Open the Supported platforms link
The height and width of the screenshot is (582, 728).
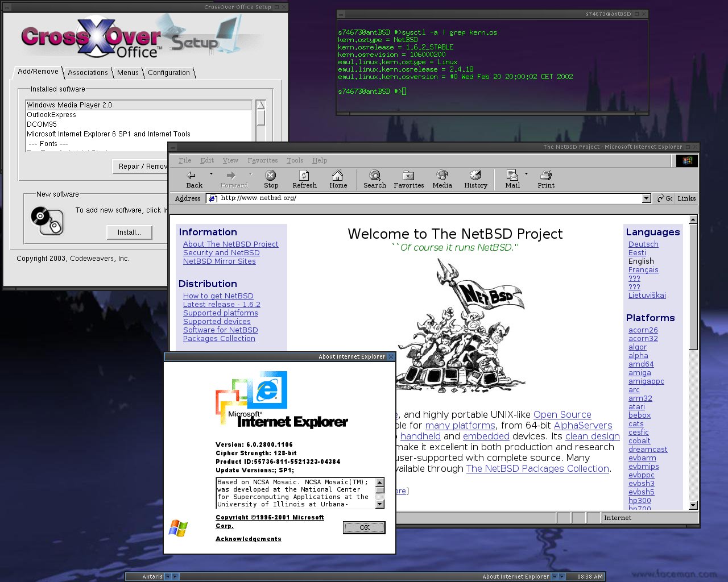(220, 313)
